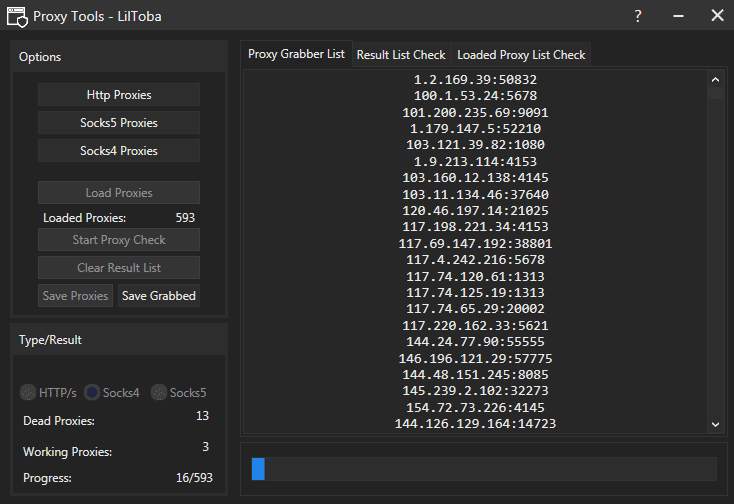Click the proxy list scrollbar thumb
The image size is (734, 504).
pyautogui.click(x=715, y=93)
